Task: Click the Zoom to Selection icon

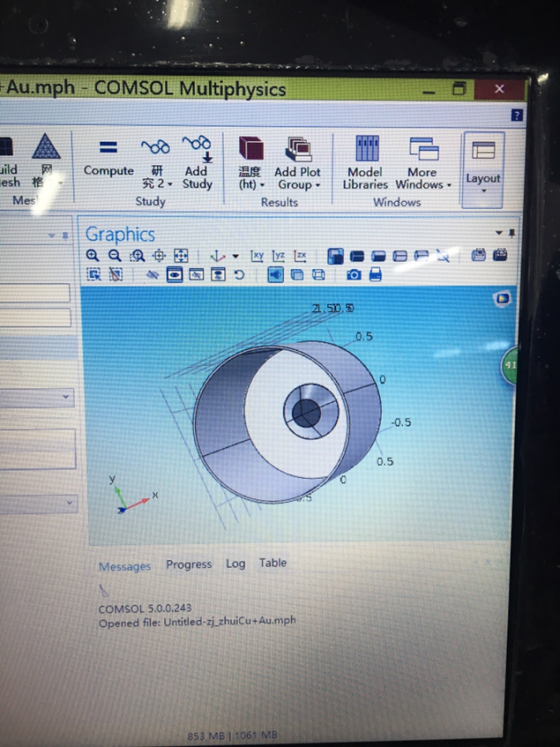Action: tap(159, 256)
